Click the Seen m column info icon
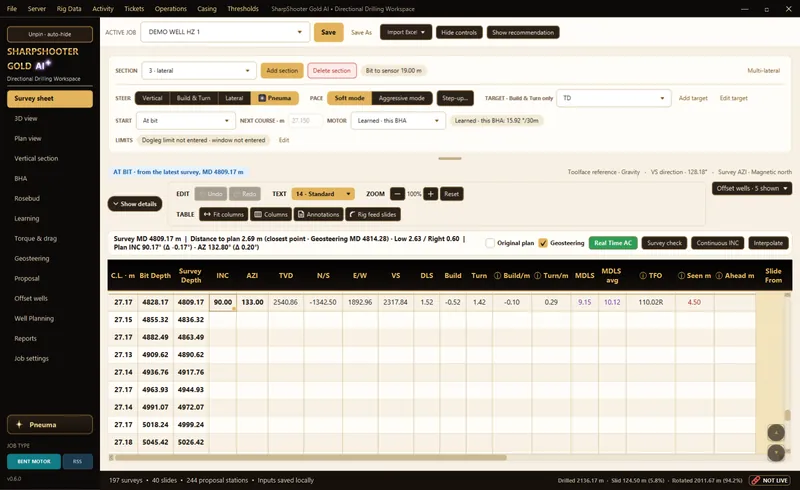The width and height of the screenshot is (800, 490). pyautogui.click(x=681, y=276)
